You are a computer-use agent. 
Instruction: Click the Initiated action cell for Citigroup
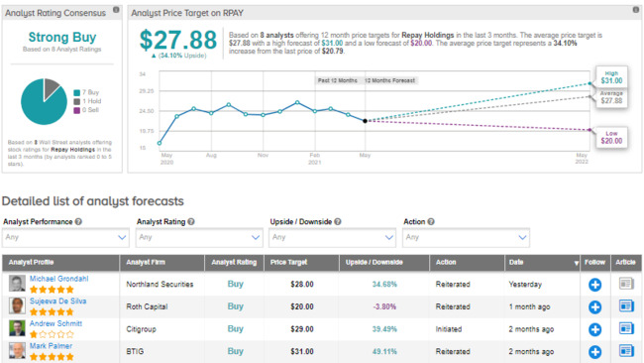coord(449,329)
